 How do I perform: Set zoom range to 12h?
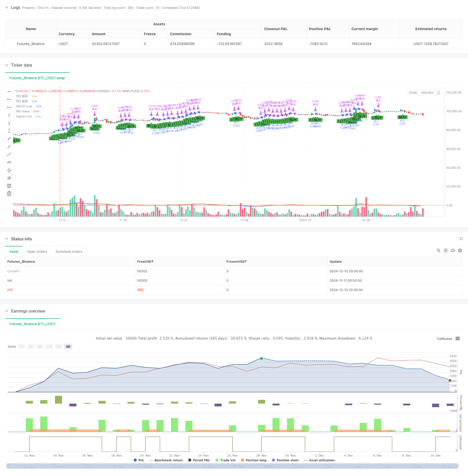49,347
